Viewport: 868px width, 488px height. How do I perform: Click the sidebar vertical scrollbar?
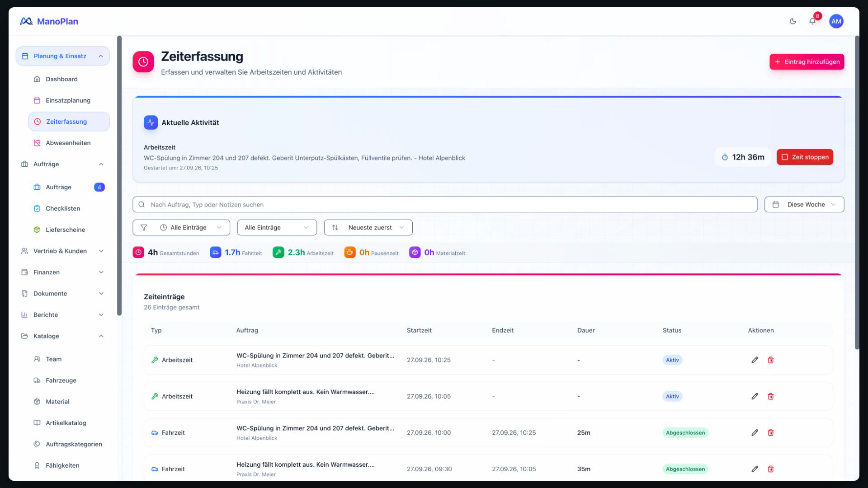pyautogui.click(x=119, y=175)
